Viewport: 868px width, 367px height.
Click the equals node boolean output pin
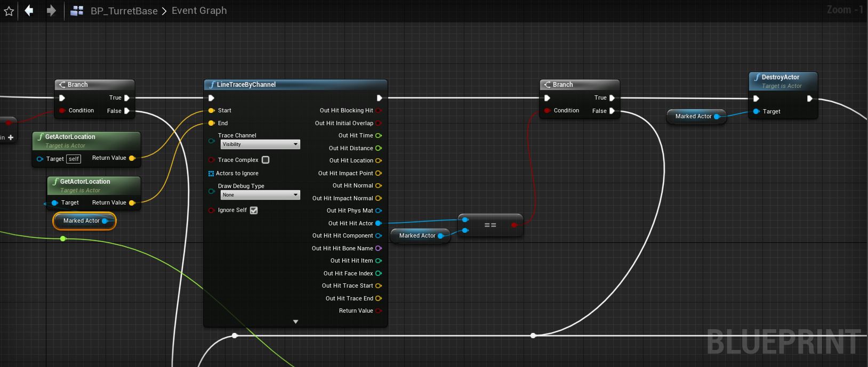coord(514,225)
